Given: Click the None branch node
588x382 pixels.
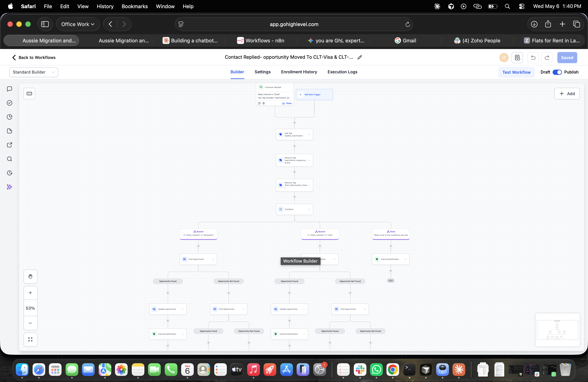Looking at the screenshot, I should coord(391,234).
